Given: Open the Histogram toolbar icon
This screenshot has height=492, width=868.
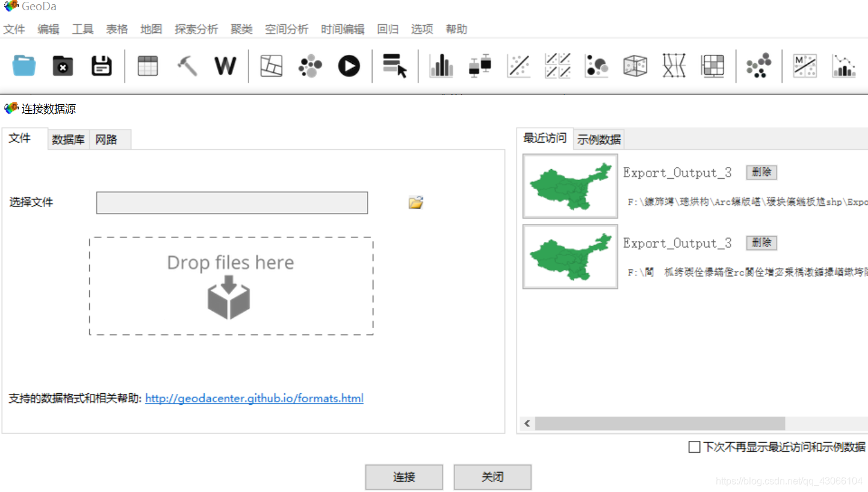Looking at the screenshot, I should (x=441, y=66).
